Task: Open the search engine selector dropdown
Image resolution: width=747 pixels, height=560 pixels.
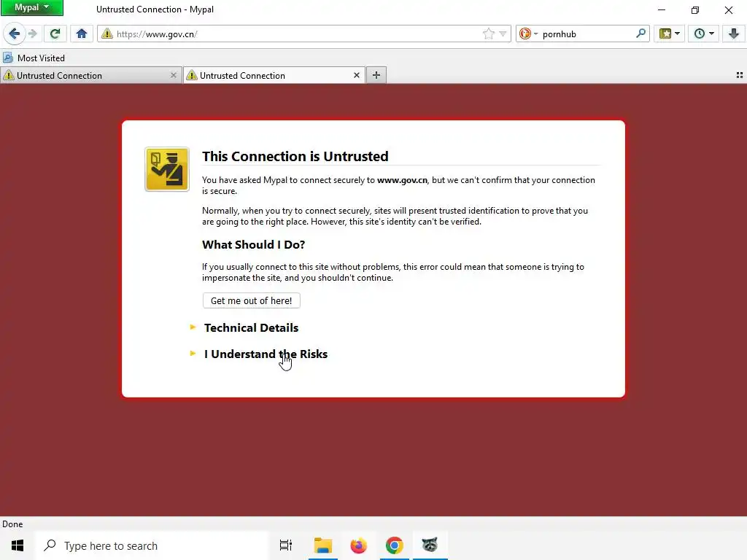Action: pyautogui.click(x=528, y=34)
